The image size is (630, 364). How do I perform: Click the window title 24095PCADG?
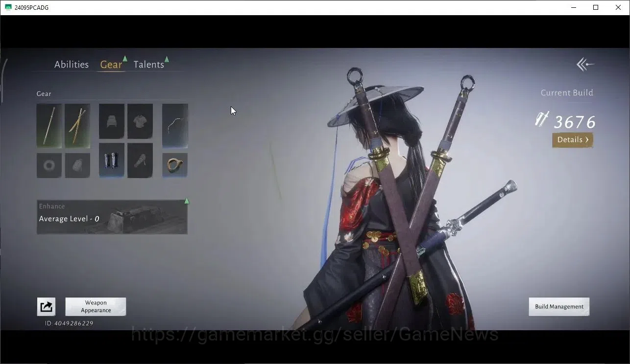(32, 7)
